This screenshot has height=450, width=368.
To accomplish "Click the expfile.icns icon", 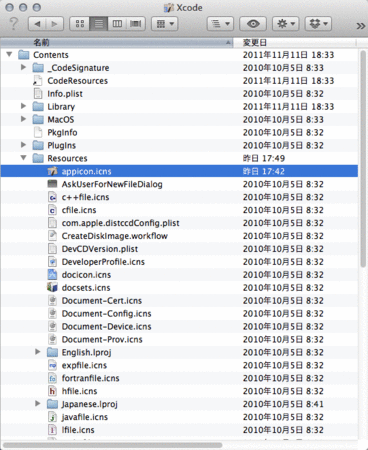I will pyautogui.click(x=52, y=365).
